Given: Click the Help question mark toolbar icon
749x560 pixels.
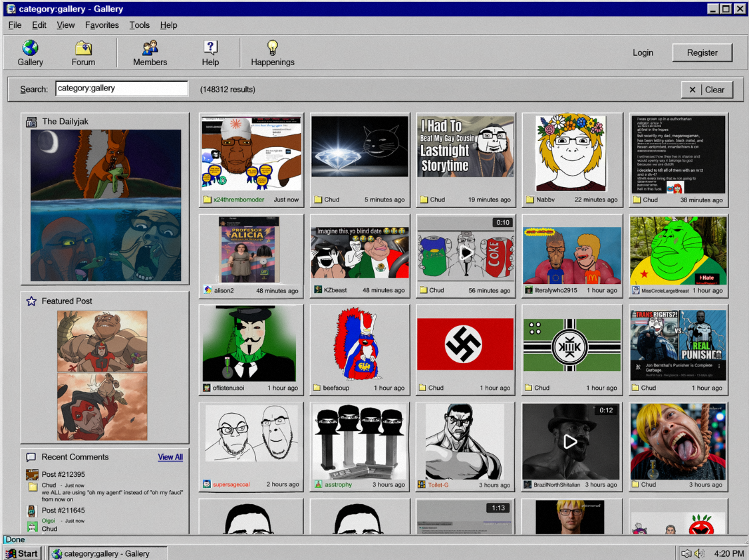Looking at the screenshot, I should coord(210,48).
